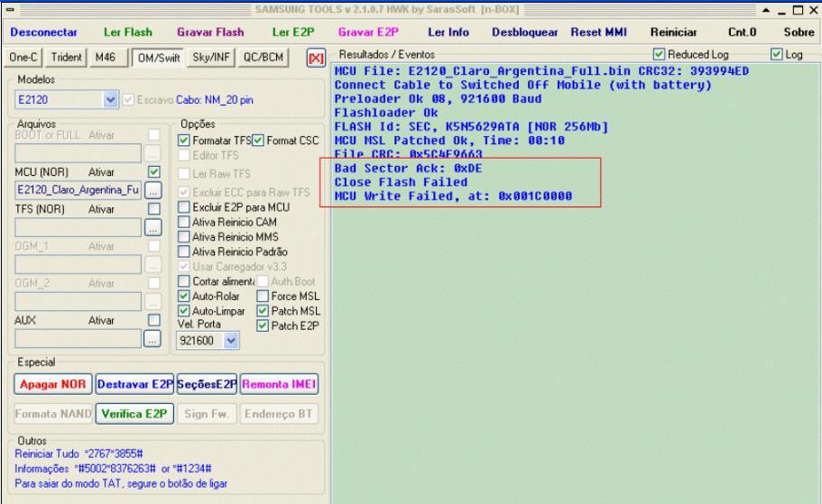Viewport: 822px width, 504px height.
Task: Toggle Auto-Limpar checkbox
Action: pos(183,311)
